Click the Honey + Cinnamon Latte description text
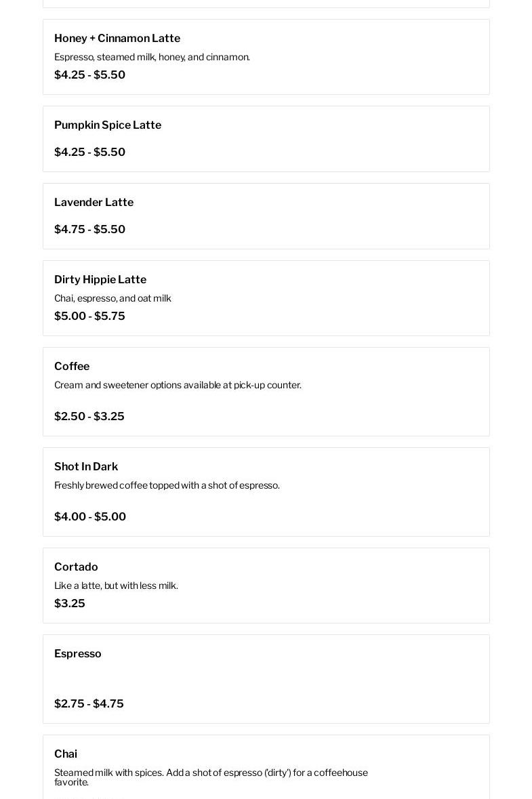Viewport: 532px width, 799px height. (152, 57)
